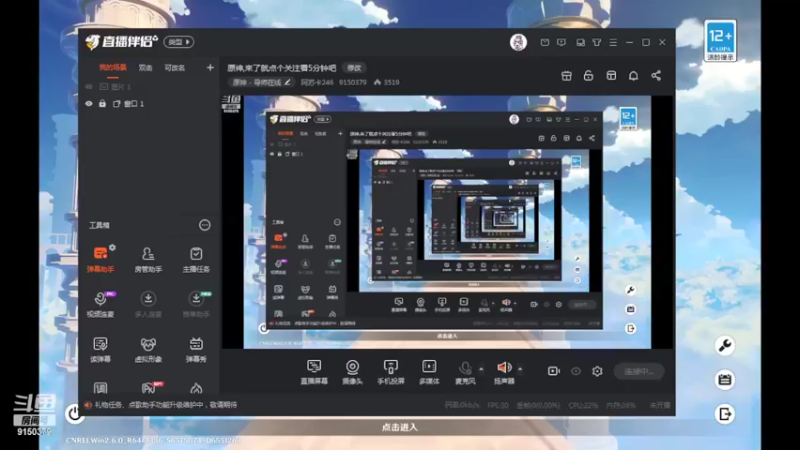The image size is (800, 450).
Task: Add the 直播屏幕 screen capture source
Action: [x=314, y=372]
